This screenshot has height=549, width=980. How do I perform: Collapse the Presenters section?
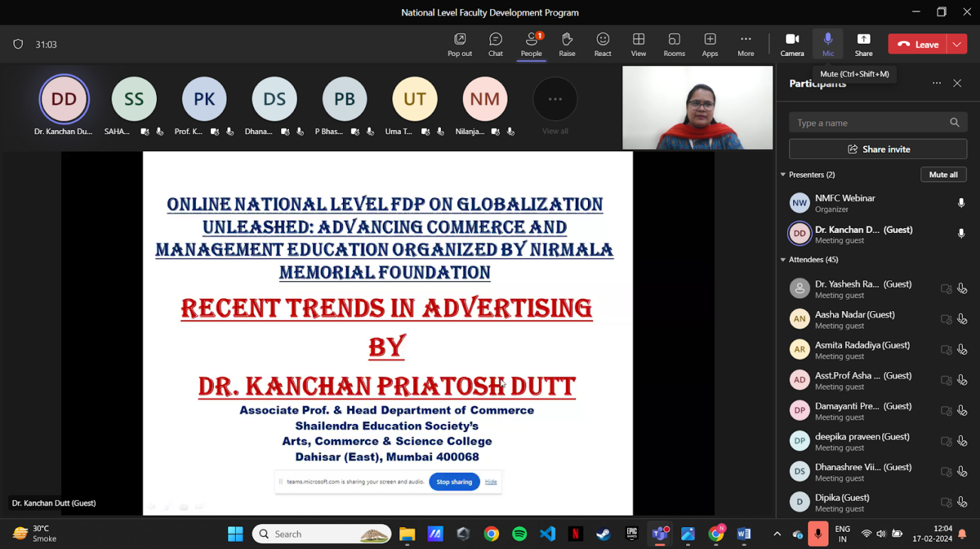point(783,175)
